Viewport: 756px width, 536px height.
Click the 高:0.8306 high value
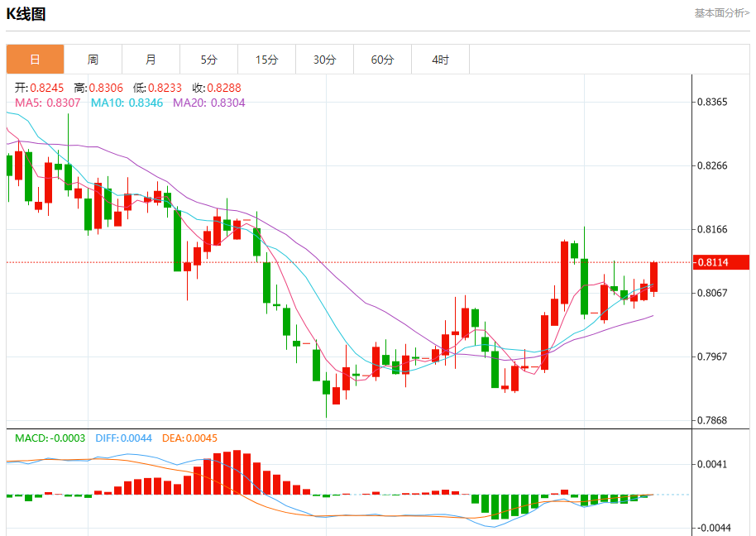click(98, 88)
